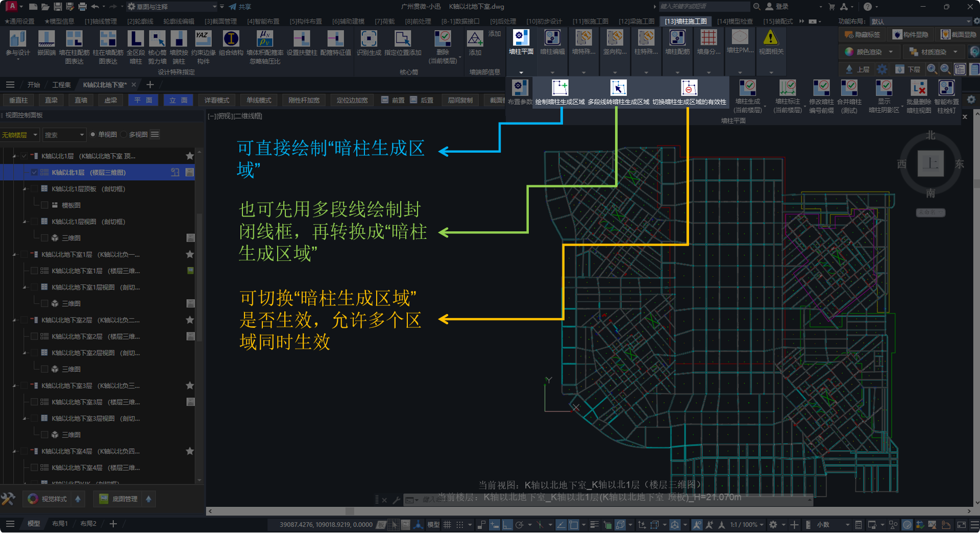Image resolution: width=980 pixels, height=533 pixels.
Task: Select the 多视图 radio button
Action: point(124,135)
